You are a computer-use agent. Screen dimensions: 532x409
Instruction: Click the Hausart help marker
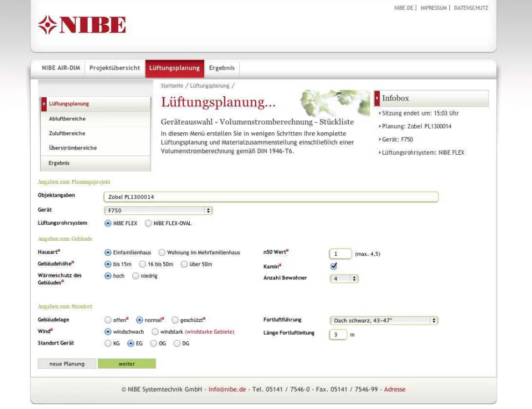click(59, 251)
